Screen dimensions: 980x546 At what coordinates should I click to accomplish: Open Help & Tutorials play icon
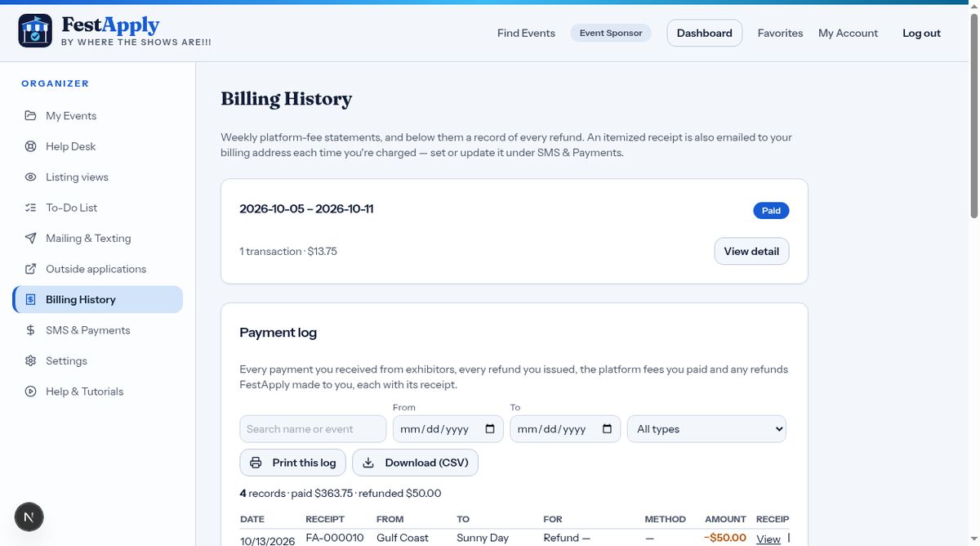click(30, 392)
